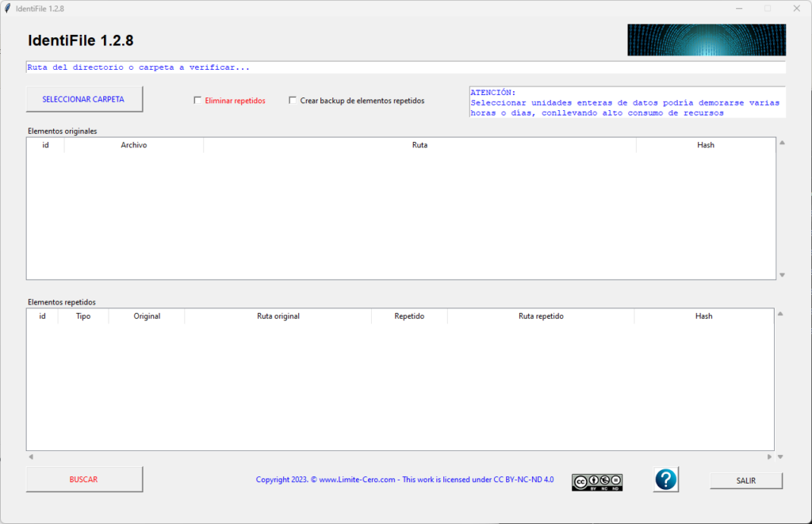Click the Hash header in Elementos originales
The image size is (812, 524).
(706, 145)
